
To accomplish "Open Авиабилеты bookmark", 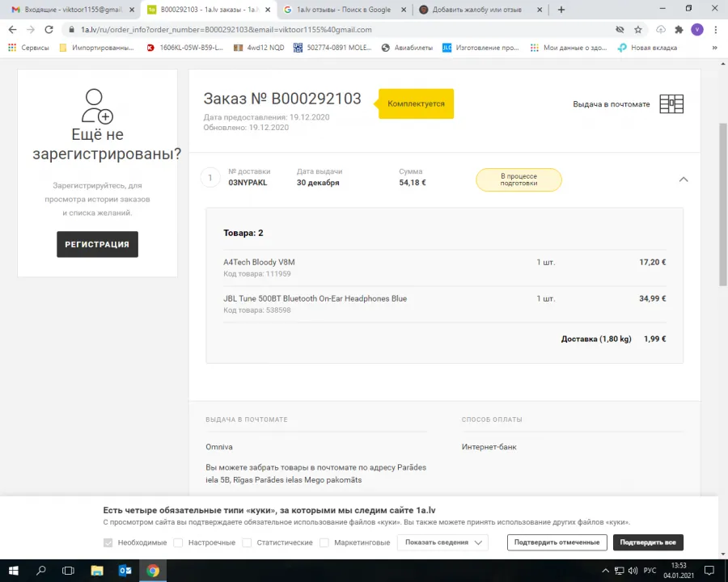I will 407,48.
